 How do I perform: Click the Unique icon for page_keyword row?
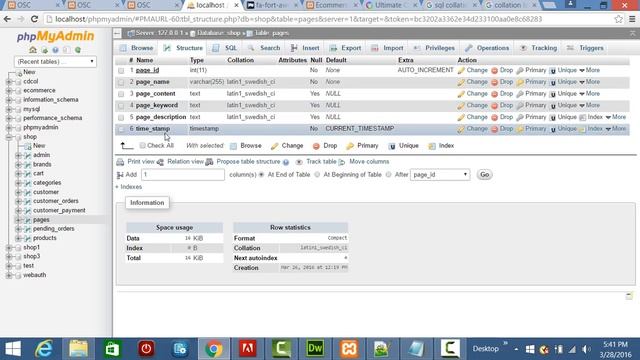tap(553, 106)
